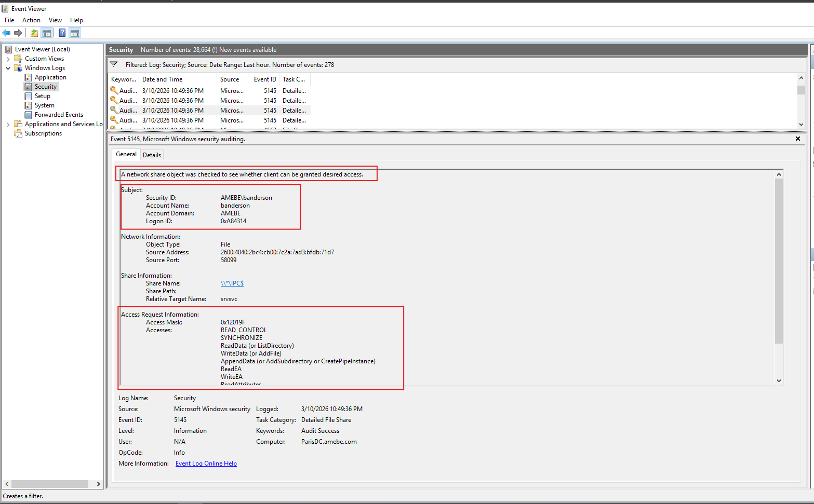The image size is (814, 504).
Task: Switch to the General tab
Action: pyautogui.click(x=126, y=154)
